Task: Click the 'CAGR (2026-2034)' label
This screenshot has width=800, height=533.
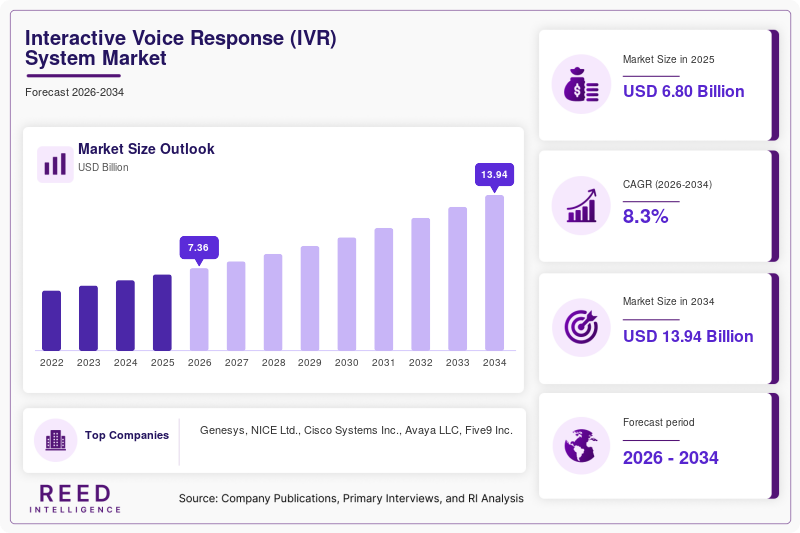Action: (667, 184)
